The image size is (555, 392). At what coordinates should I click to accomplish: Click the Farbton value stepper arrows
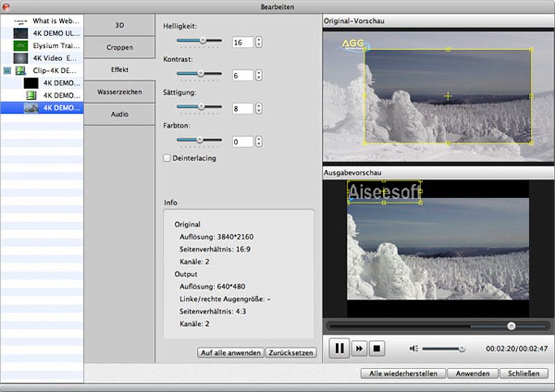point(259,142)
